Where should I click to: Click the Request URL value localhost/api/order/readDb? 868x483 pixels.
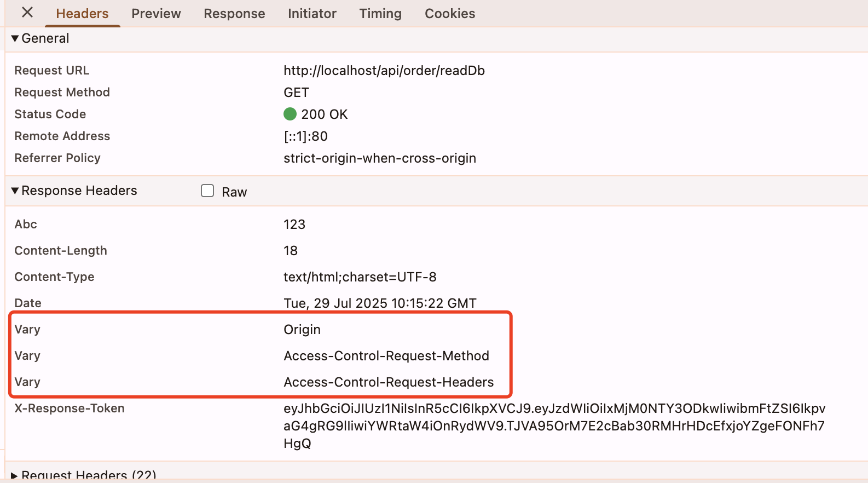[x=384, y=71]
